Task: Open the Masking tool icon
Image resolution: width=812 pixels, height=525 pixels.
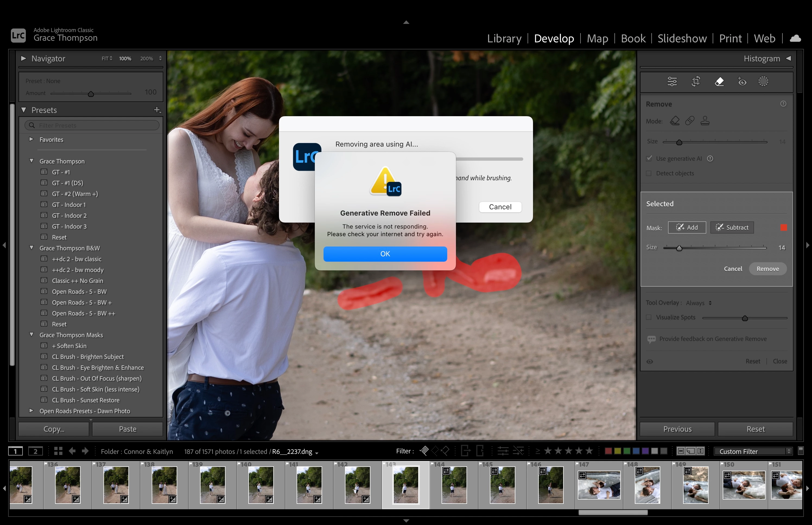Action: pyautogui.click(x=763, y=81)
